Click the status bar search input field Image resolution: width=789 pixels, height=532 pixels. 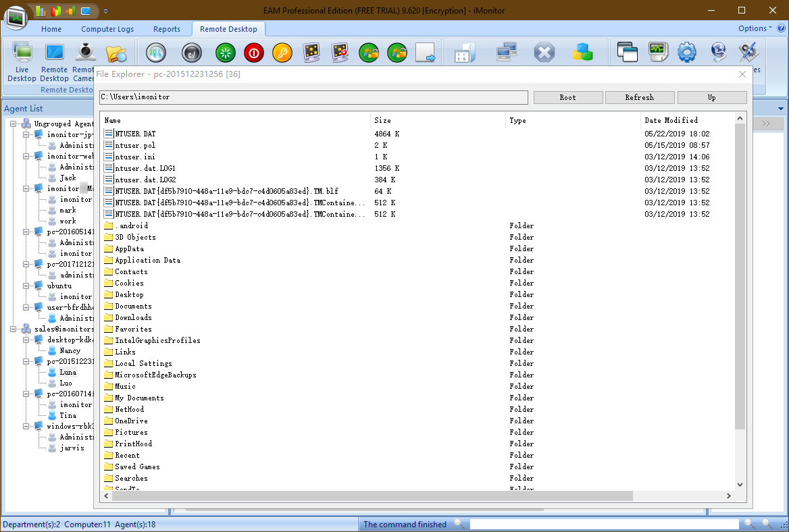[604, 525]
